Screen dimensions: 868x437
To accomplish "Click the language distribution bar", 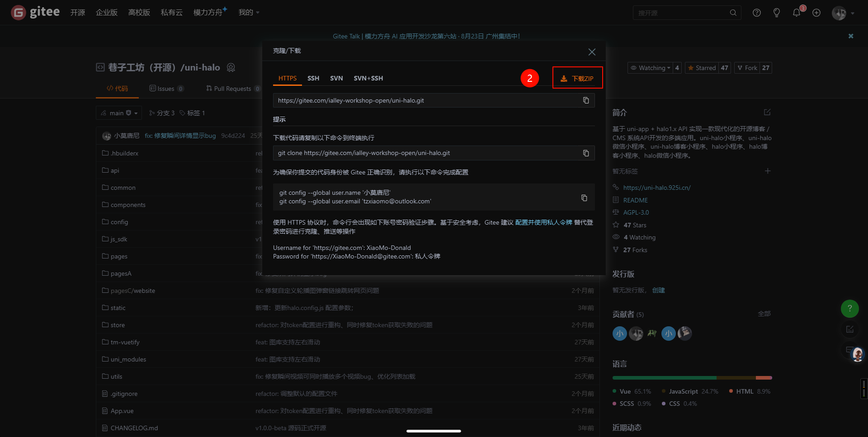I will [x=692, y=378].
